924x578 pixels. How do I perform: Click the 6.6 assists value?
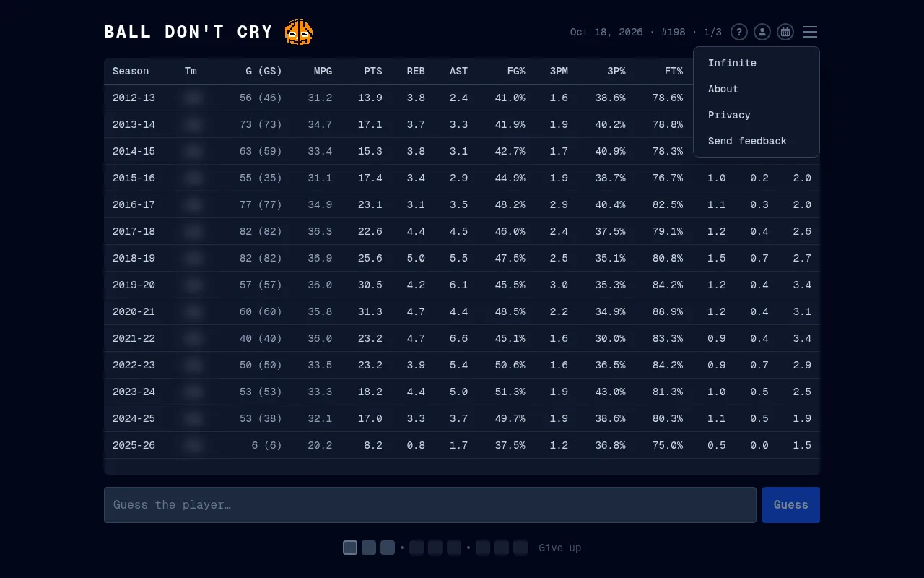pos(458,338)
